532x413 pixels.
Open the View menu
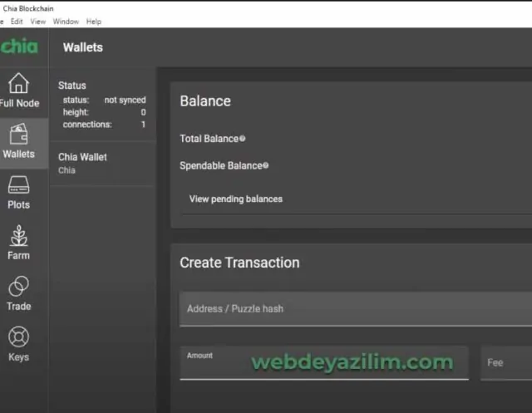click(x=38, y=22)
